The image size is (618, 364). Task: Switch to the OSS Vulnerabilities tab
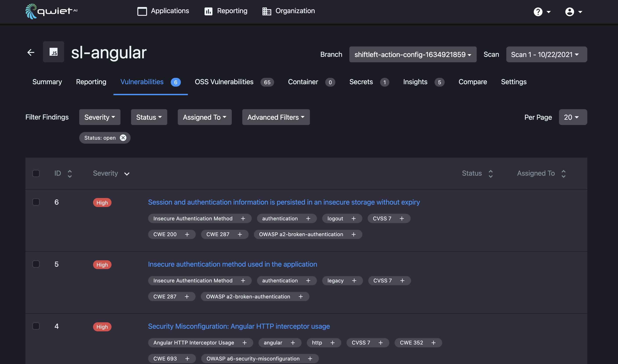pos(234,82)
